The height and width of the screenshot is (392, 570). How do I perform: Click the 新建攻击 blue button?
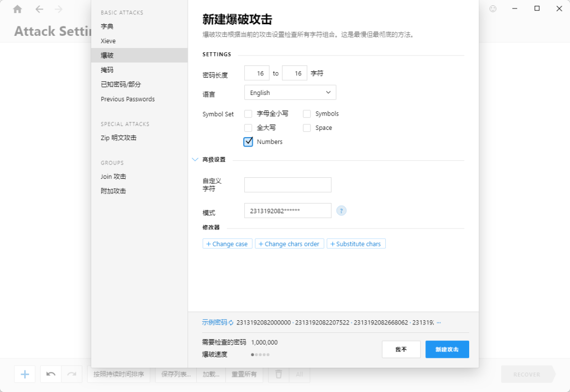coord(447,349)
